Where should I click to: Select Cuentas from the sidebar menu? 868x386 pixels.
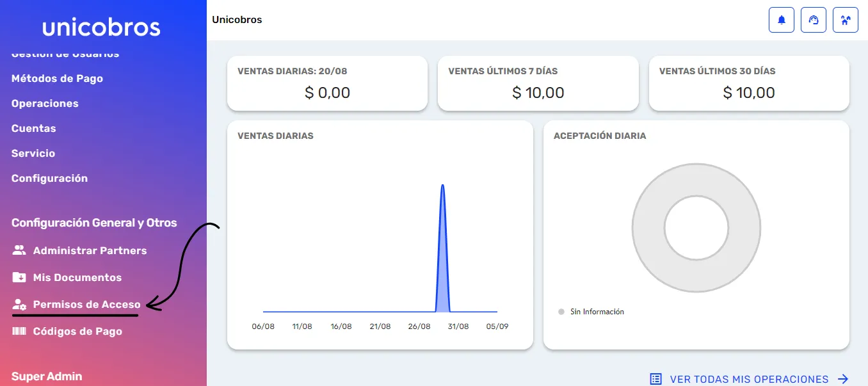[x=33, y=128]
